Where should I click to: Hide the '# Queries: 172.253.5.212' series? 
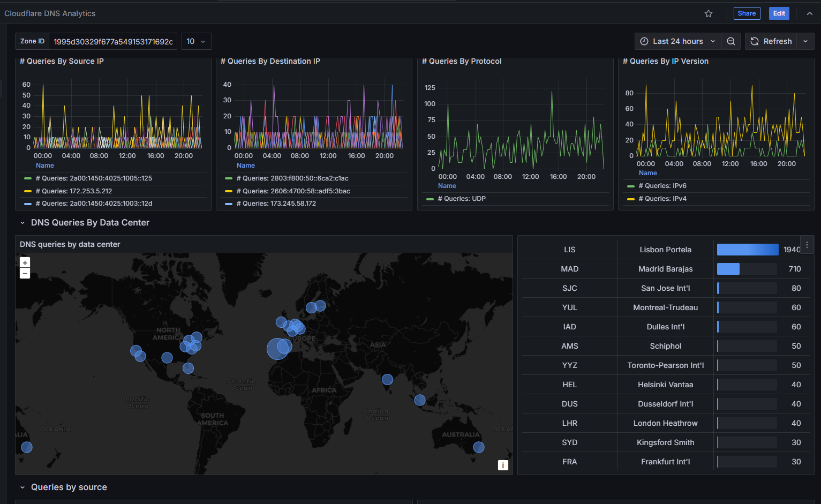tap(73, 191)
